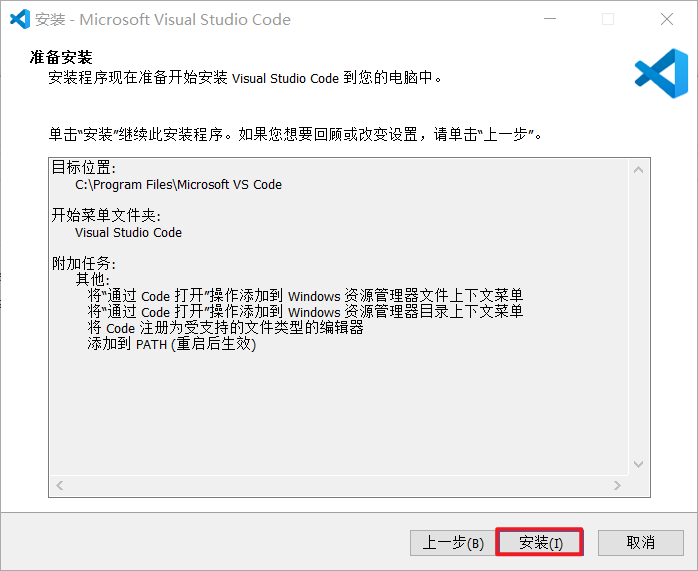The width and height of the screenshot is (698, 571).
Task: Click the 单击"安装"继续此安装程序 instruction text
Action: click(295, 134)
